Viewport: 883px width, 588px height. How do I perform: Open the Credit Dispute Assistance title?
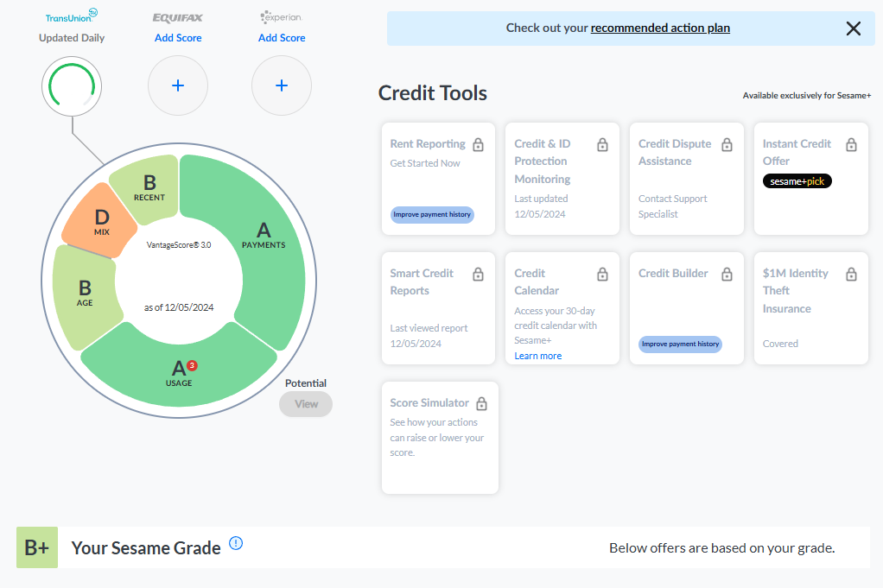(675, 153)
